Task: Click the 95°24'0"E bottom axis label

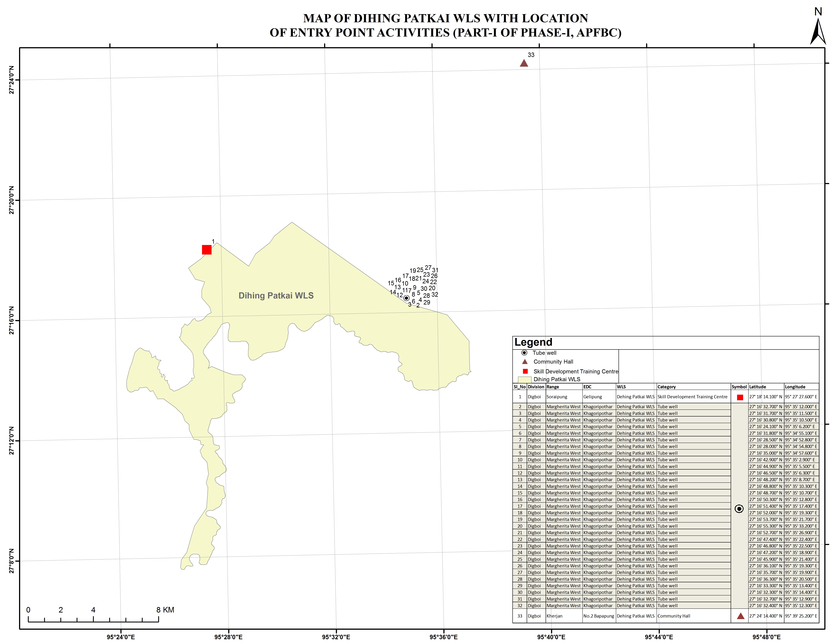Action: coord(121,637)
